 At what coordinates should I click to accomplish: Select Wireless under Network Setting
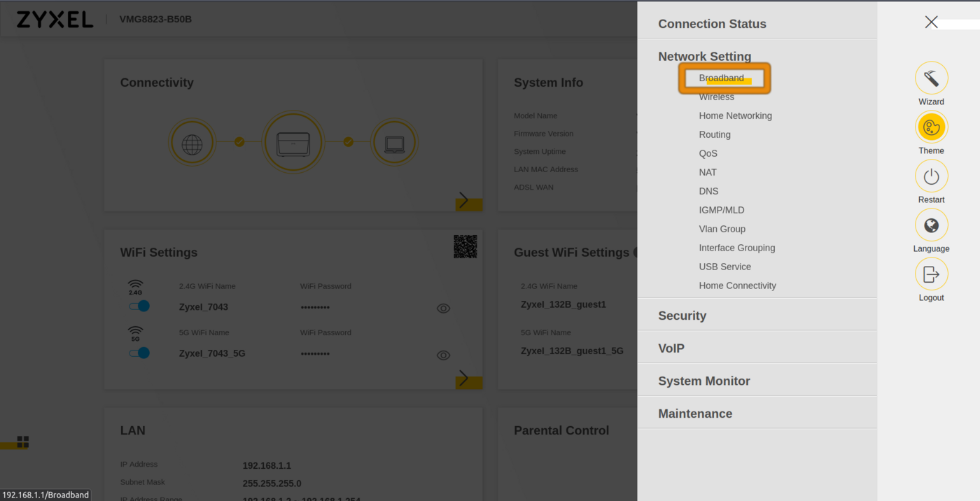(716, 97)
